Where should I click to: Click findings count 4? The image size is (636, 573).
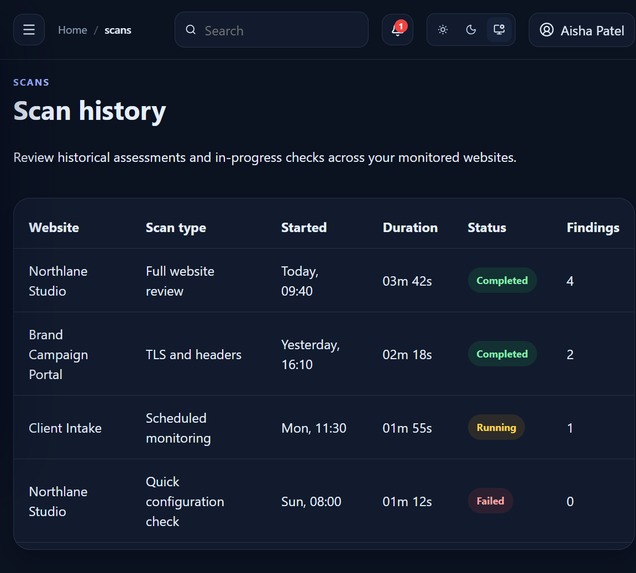[x=570, y=281]
